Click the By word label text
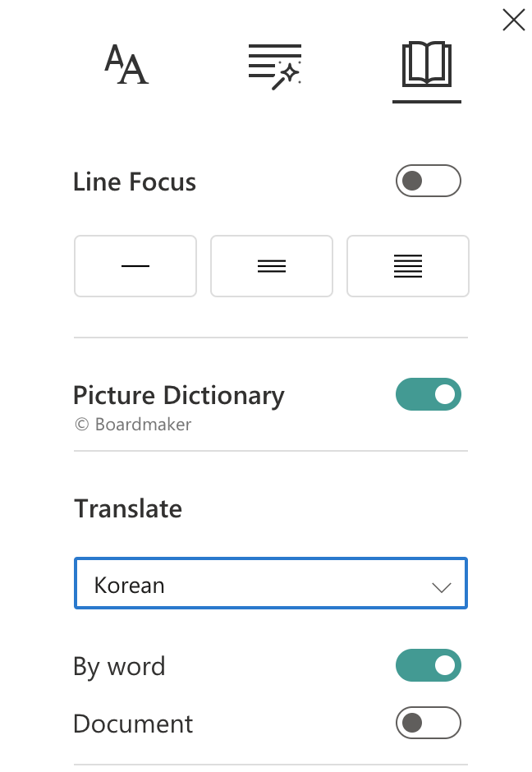The width and height of the screenshot is (532, 772). [x=119, y=666]
